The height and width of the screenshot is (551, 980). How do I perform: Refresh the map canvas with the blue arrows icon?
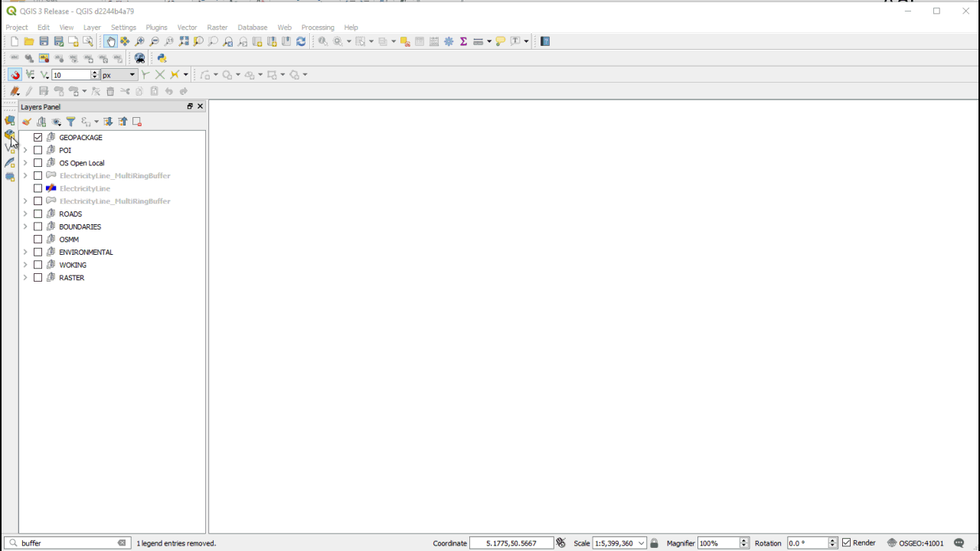301,41
